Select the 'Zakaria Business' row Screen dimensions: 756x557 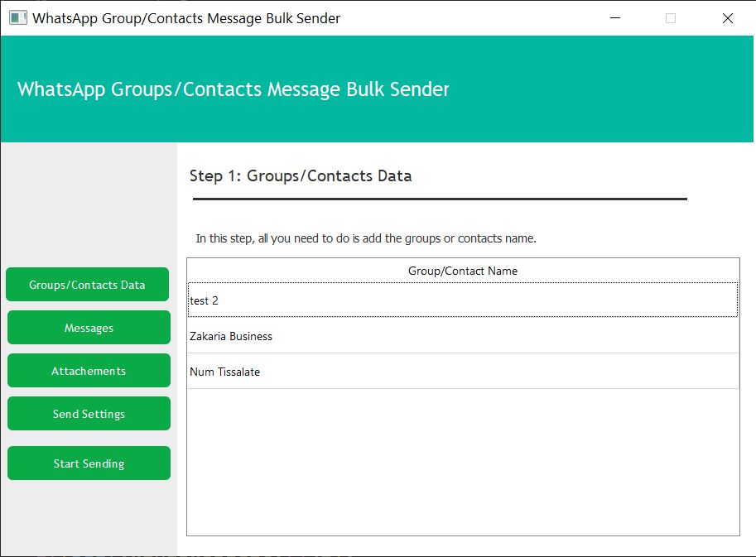click(x=463, y=335)
